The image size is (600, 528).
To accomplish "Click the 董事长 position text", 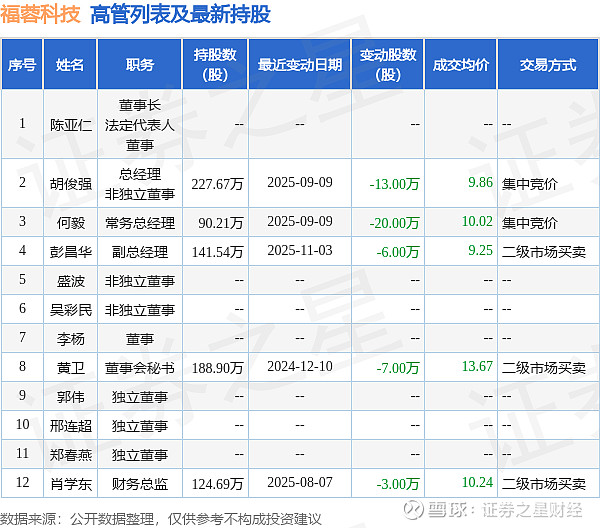I will (140, 105).
